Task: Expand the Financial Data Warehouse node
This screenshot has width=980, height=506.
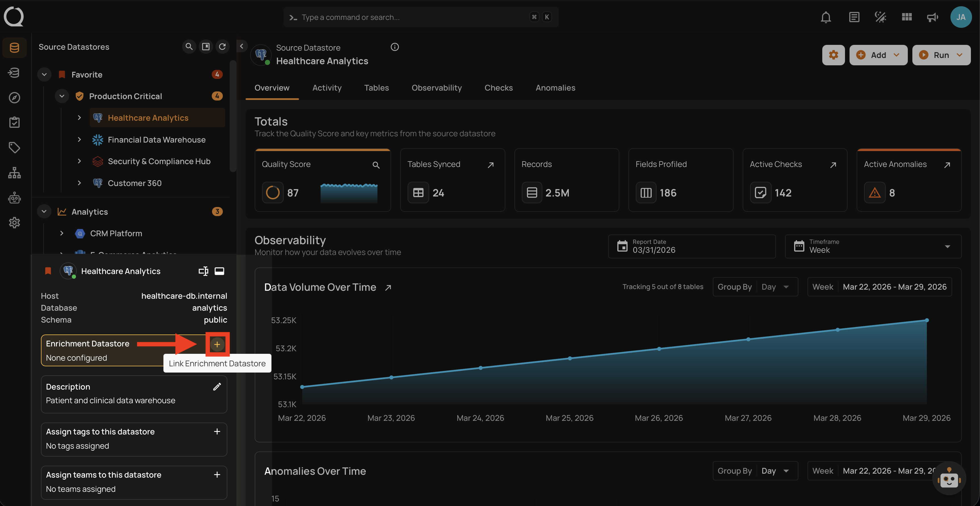Action: pos(79,139)
